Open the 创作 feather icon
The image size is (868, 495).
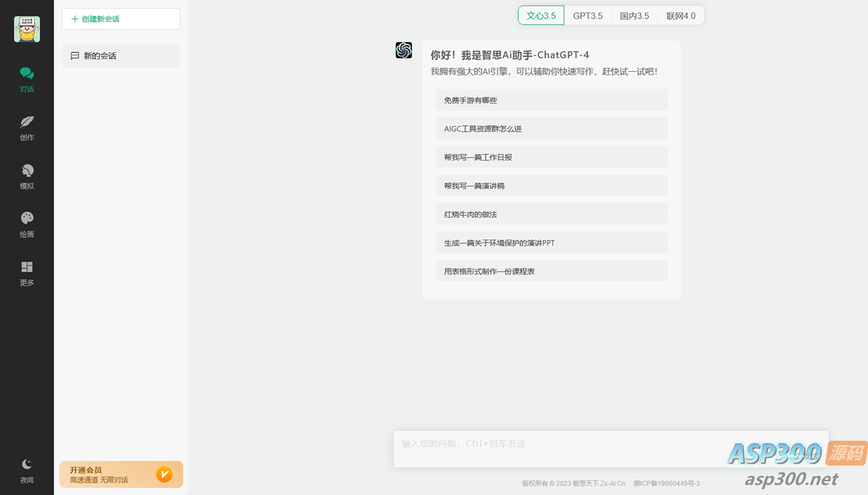click(x=27, y=122)
